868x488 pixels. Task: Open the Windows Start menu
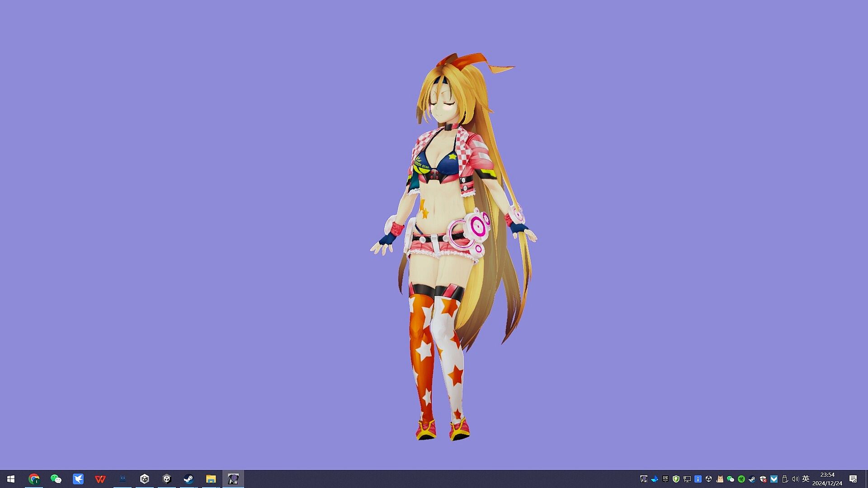11,479
